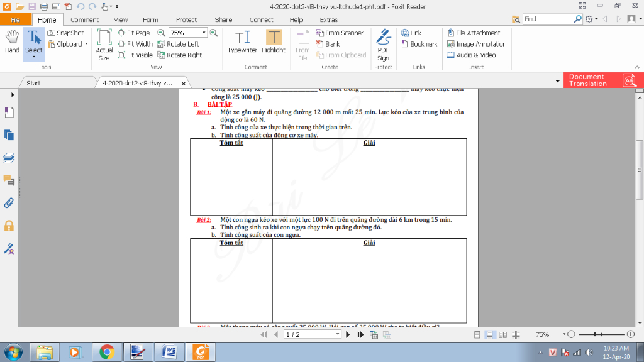The height and width of the screenshot is (362, 644).
Task: Choose Fit Width view
Action: pyautogui.click(x=135, y=44)
